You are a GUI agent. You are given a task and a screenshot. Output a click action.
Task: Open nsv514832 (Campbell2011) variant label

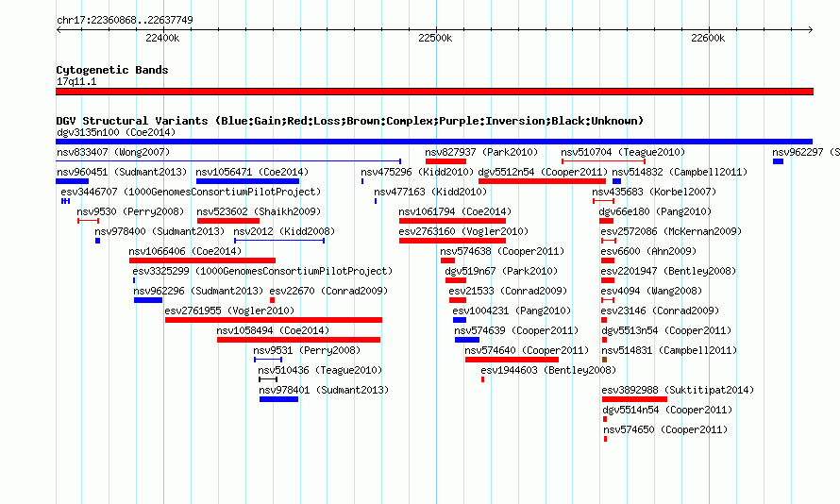point(680,172)
